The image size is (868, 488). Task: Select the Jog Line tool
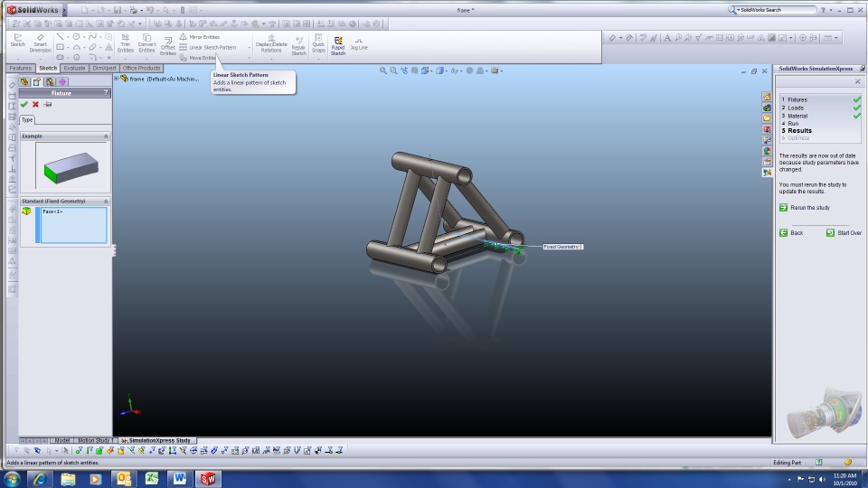(x=359, y=43)
